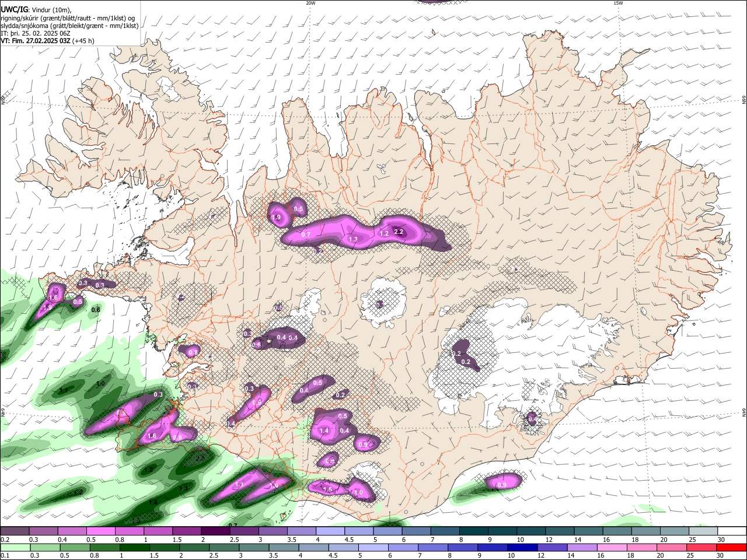Click the 30 label on the snow scale
747x560 pixels.
(721, 540)
